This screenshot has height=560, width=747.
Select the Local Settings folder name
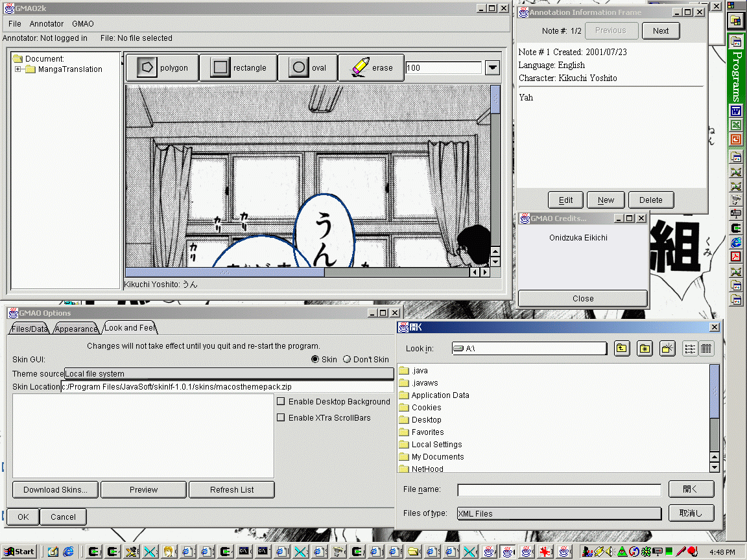436,444
